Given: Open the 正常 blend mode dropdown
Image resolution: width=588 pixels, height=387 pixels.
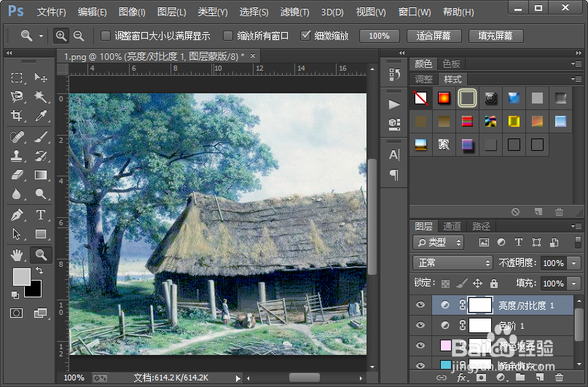Looking at the screenshot, I should coord(452,263).
